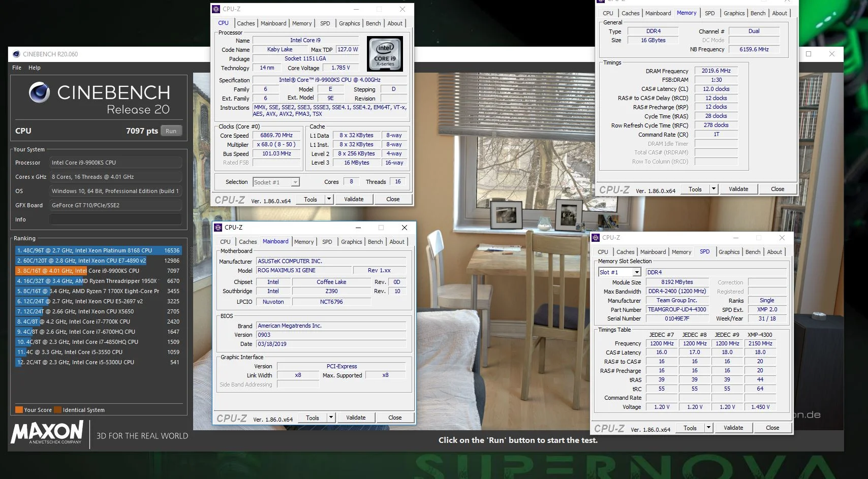Viewport: 868px width, 479px height.
Task: Expand Tools arrow in the CPU-Z Timings window
Action: pyautogui.click(x=714, y=189)
